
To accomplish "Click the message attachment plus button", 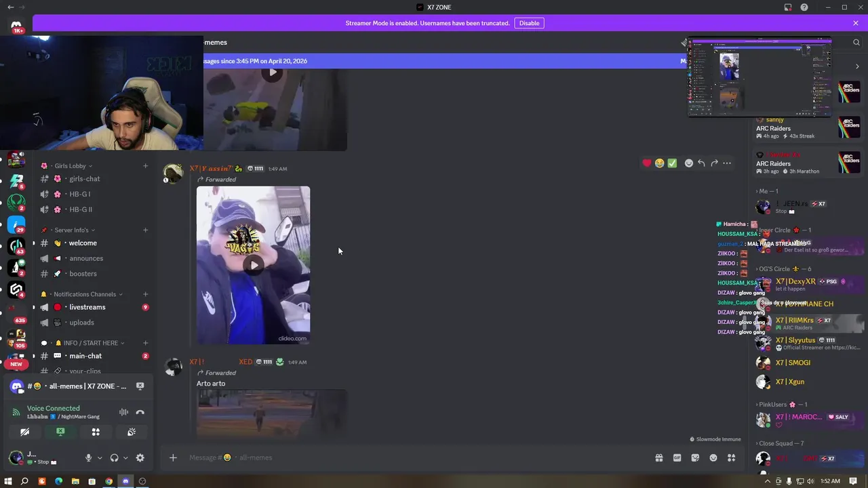I will (173, 457).
